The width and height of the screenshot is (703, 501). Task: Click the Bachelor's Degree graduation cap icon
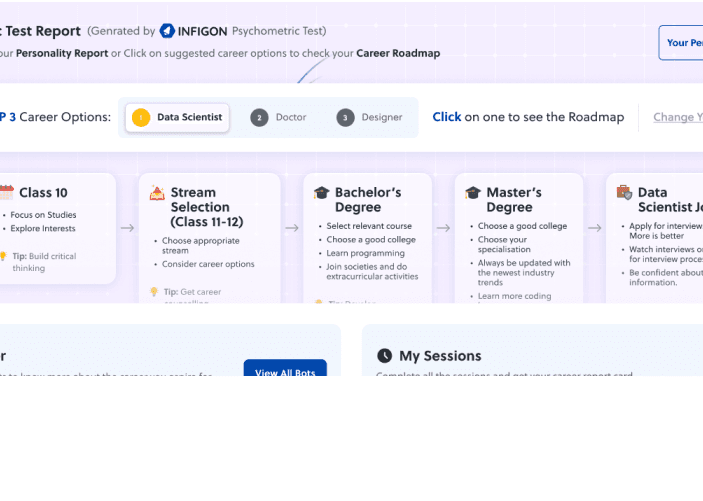click(x=321, y=192)
